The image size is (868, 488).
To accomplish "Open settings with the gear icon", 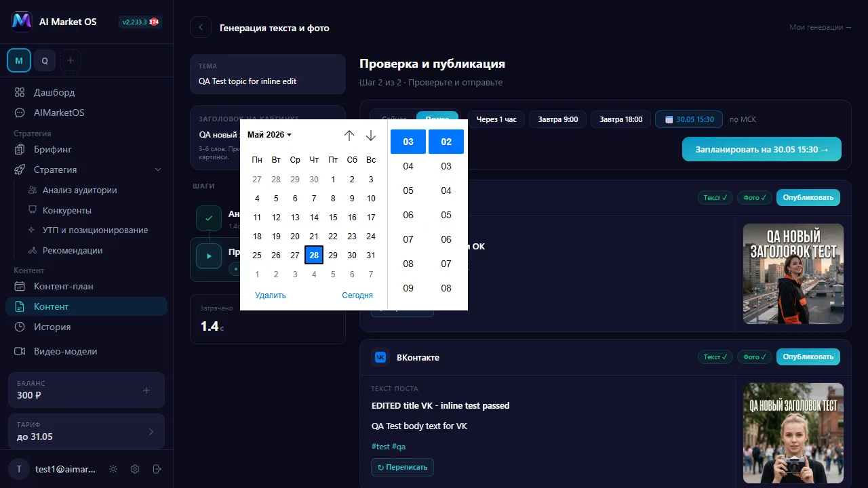I will click(x=135, y=469).
